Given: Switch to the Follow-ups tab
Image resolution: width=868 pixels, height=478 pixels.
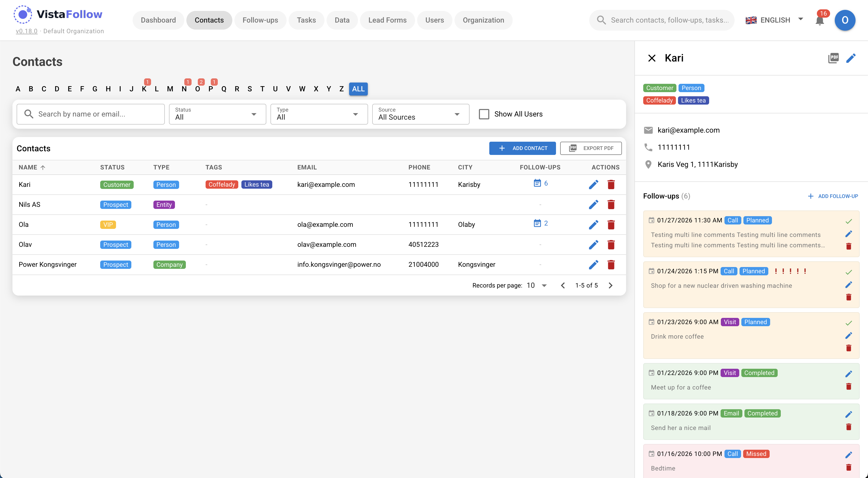Looking at the screenshot, I should [x=260, y=20].
